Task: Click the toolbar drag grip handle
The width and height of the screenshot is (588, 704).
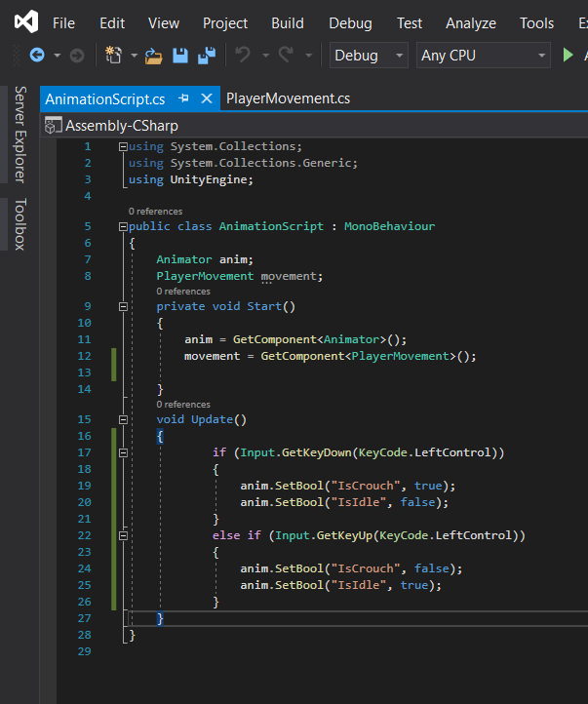Action: click(17, 56)
